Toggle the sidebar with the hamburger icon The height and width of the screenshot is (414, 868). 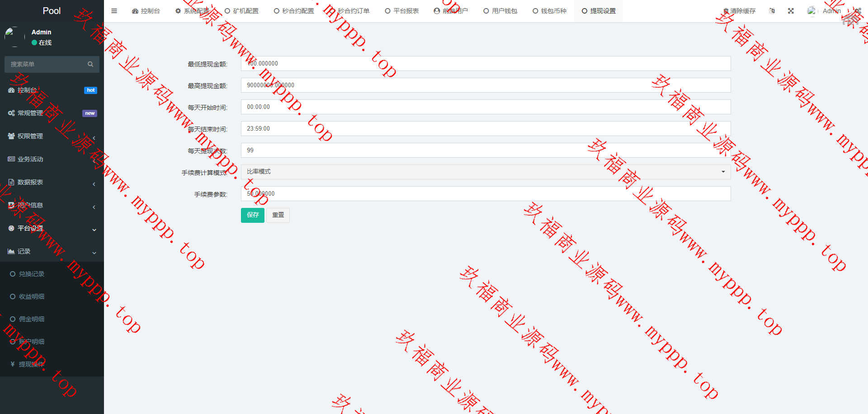[114, 11]
